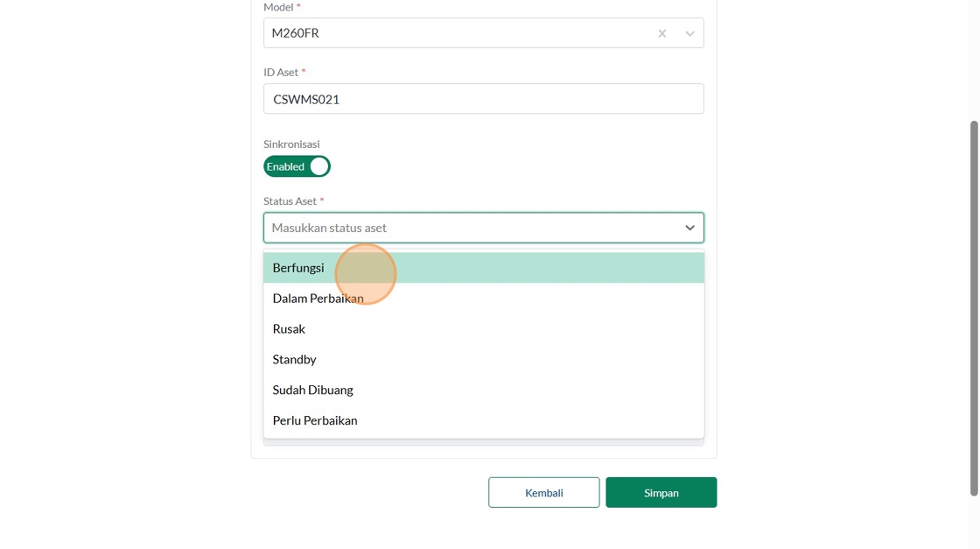Click the Status Aset search input
980x549 pixels.
coord(472,228)
